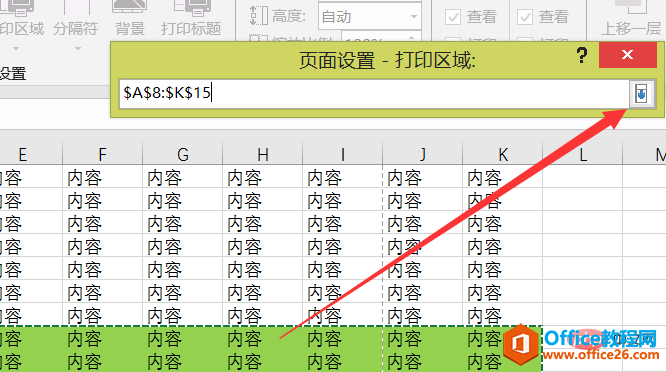Click the 内容 cell in column K, first visible row

[502, 177]
